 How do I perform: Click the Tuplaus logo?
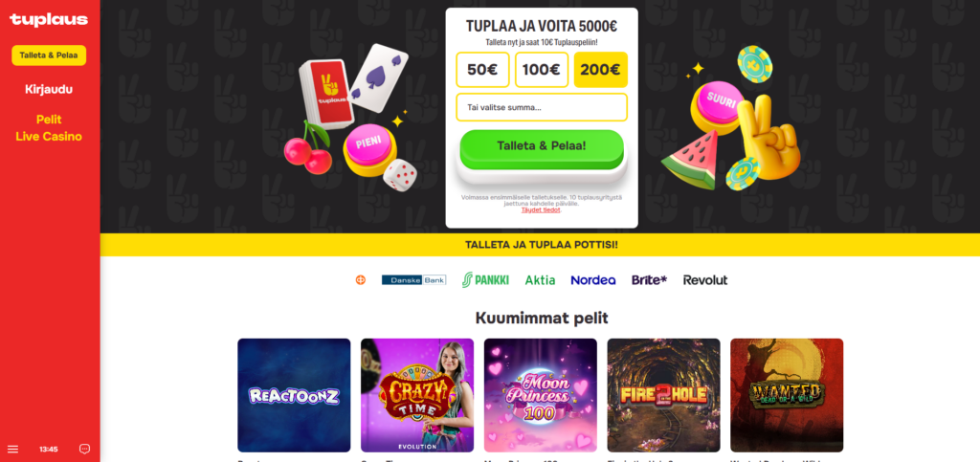(x=49, y=21)
